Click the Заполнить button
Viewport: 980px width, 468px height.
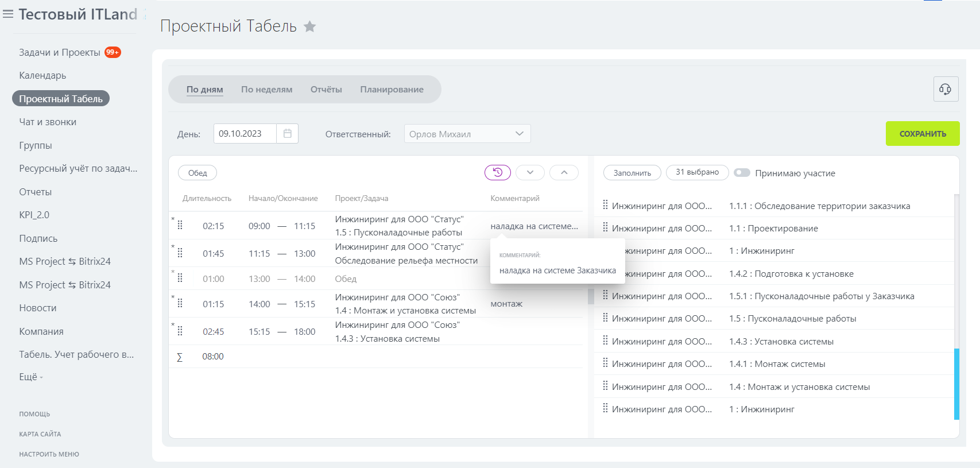632,173
